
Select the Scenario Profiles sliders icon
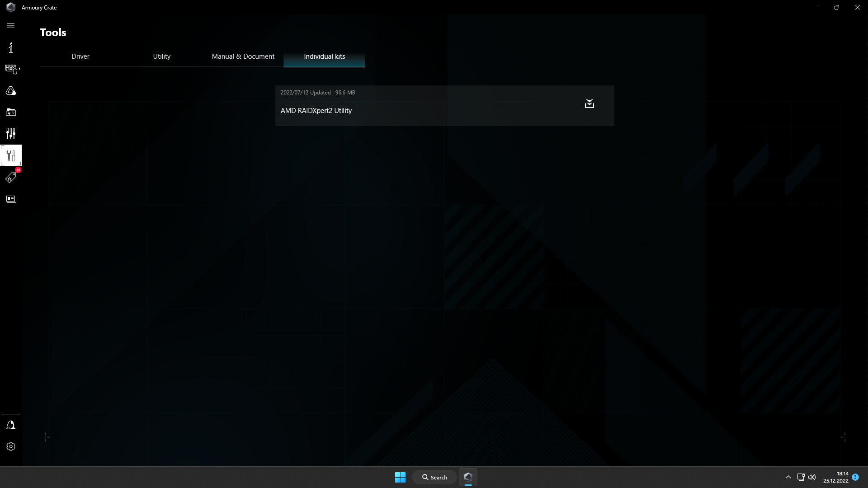[11, 133]
